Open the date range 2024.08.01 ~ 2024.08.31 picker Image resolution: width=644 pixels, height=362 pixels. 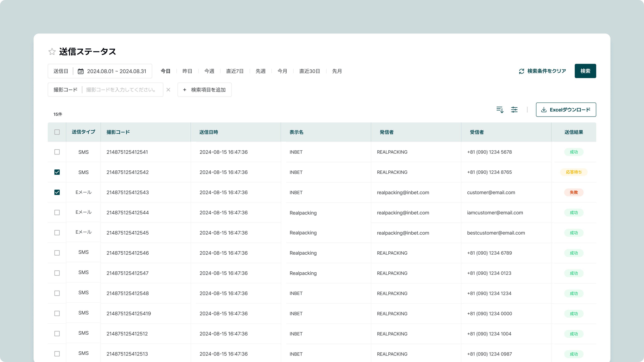(x=117, y=71)
